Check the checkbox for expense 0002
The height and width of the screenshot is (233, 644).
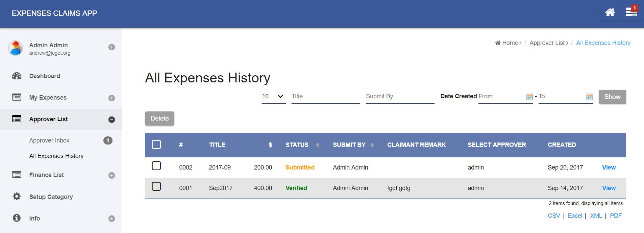point(156,166)
